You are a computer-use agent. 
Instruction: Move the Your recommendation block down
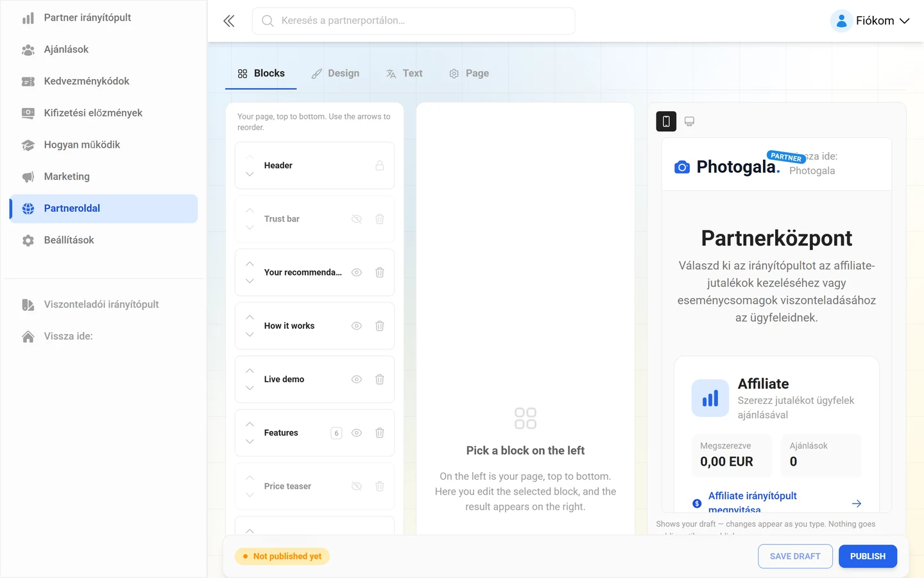click(x=250, y=281)
